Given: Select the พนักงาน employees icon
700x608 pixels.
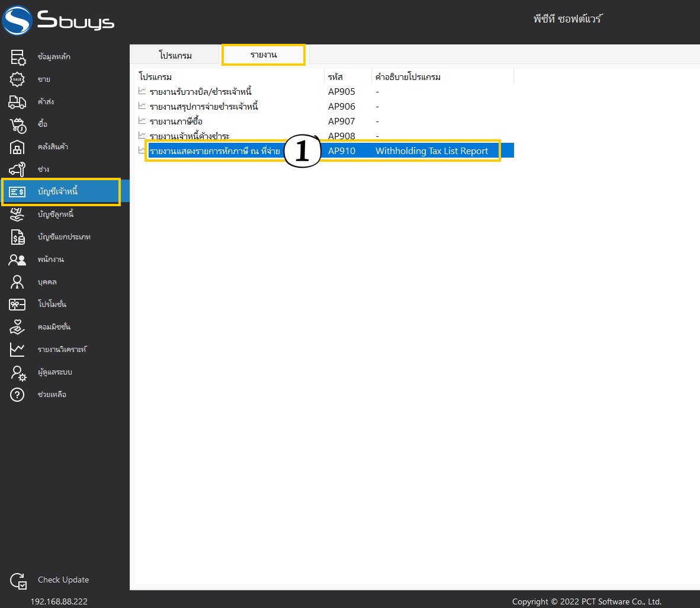Looking at the screenshot, I should click(17, 260).
